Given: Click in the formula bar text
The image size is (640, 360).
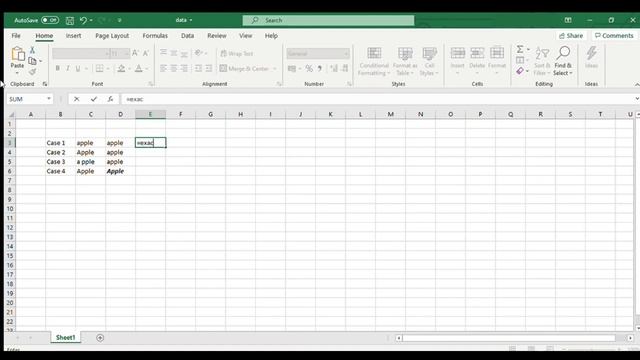Looking at the screenshot, I should pos(135,99).
